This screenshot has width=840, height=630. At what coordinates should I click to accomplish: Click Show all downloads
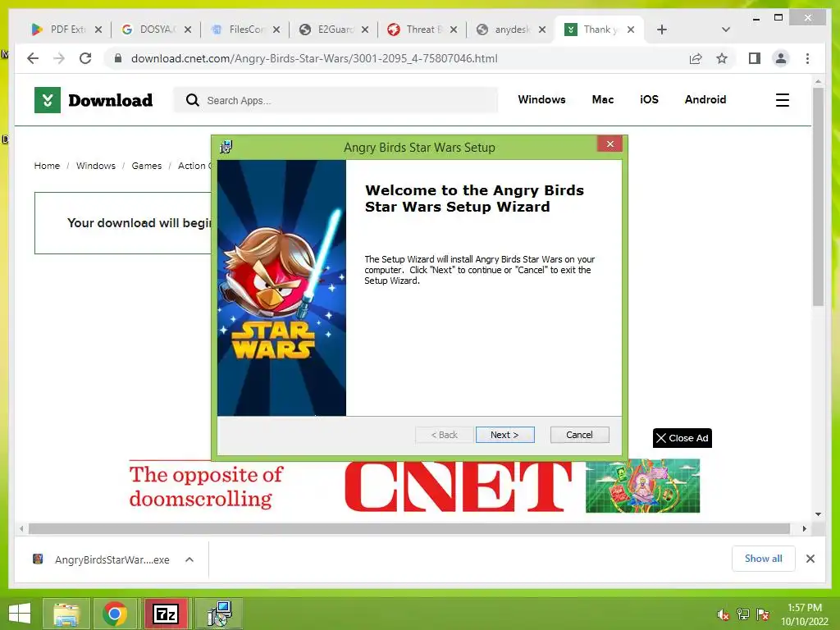coord(763,559)
